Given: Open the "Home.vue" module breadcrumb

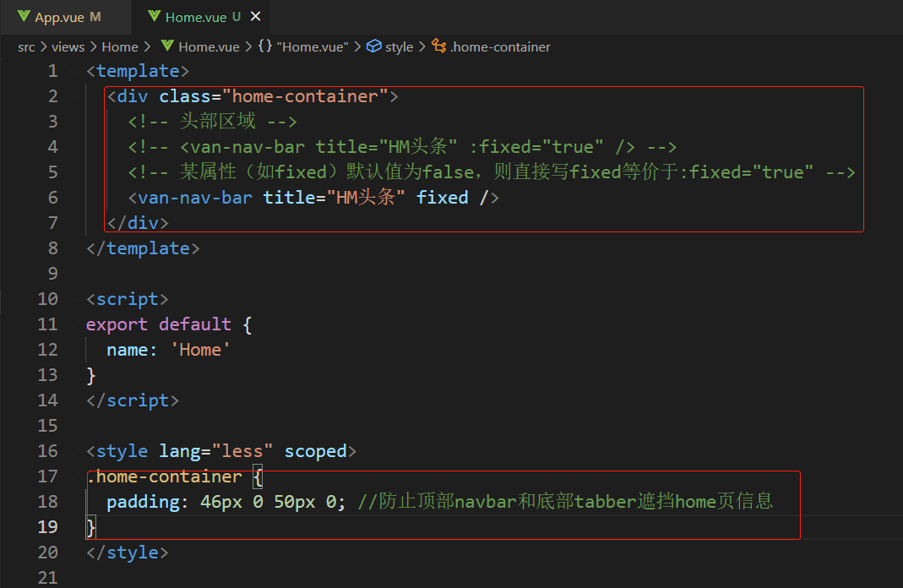Looking at the screenshot, I should (313, 47).
